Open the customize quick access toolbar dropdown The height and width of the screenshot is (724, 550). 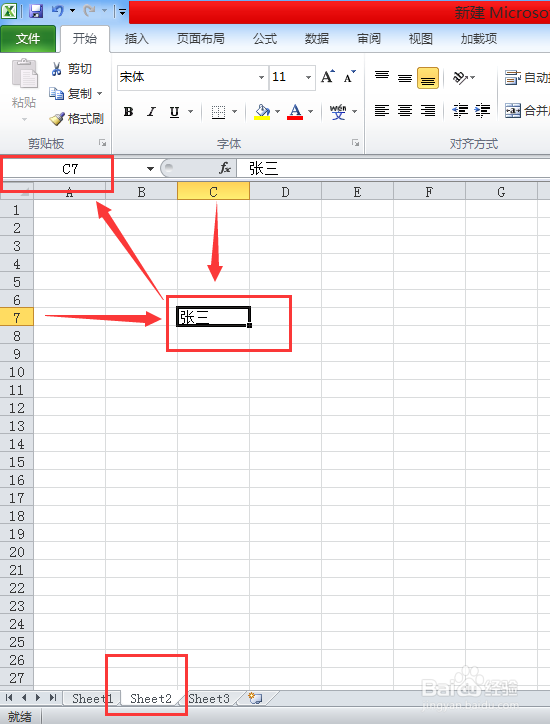(122, 12)
